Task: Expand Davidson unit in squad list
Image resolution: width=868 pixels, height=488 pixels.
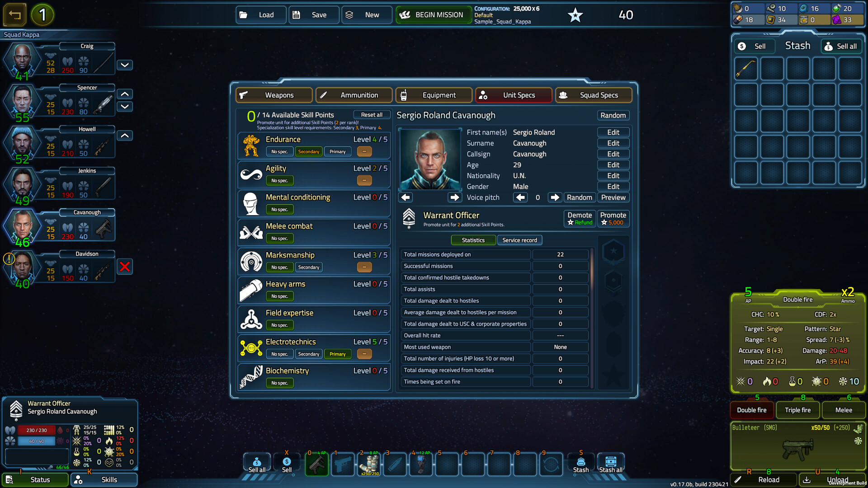Action: pos(125,266)
